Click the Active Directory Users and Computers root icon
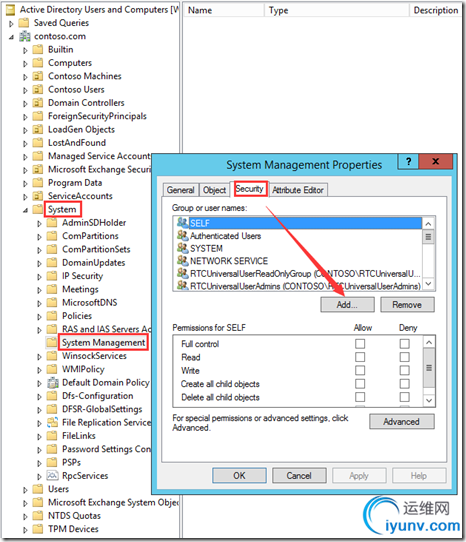Viewport: 466px width, 542px height. click(10, 10)
